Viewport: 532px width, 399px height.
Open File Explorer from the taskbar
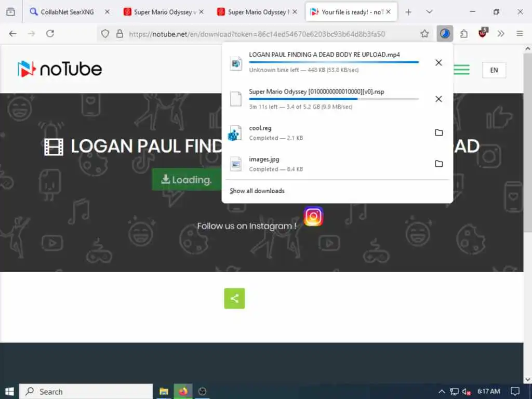click(x=164, y=392)
